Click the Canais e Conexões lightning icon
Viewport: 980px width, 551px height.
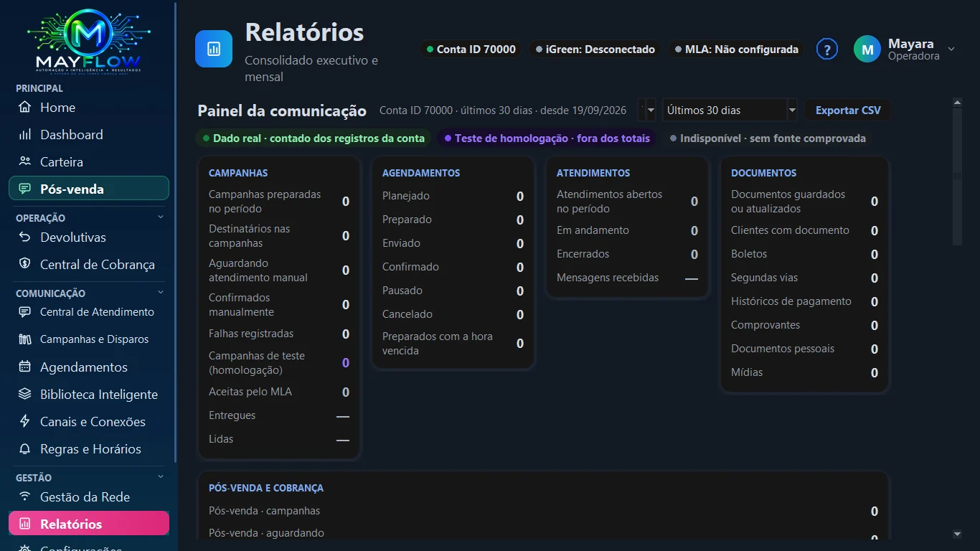[x=25, y=422]
